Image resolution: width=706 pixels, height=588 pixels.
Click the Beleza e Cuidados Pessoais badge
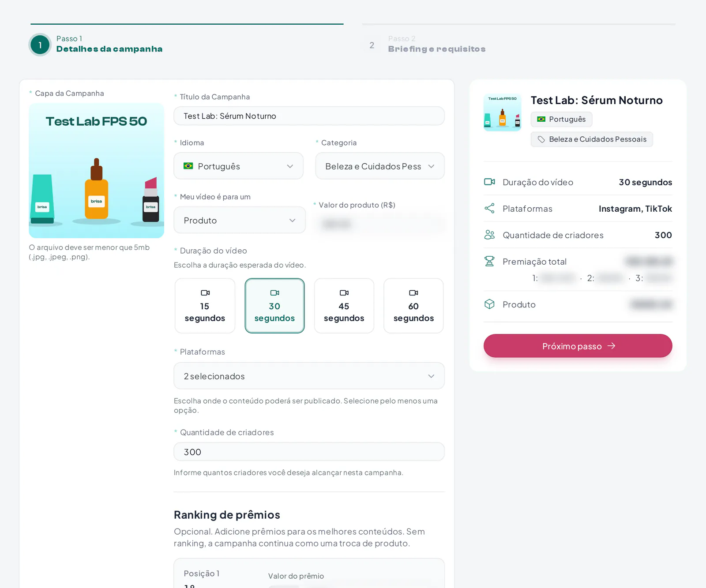tap(592, 139)
